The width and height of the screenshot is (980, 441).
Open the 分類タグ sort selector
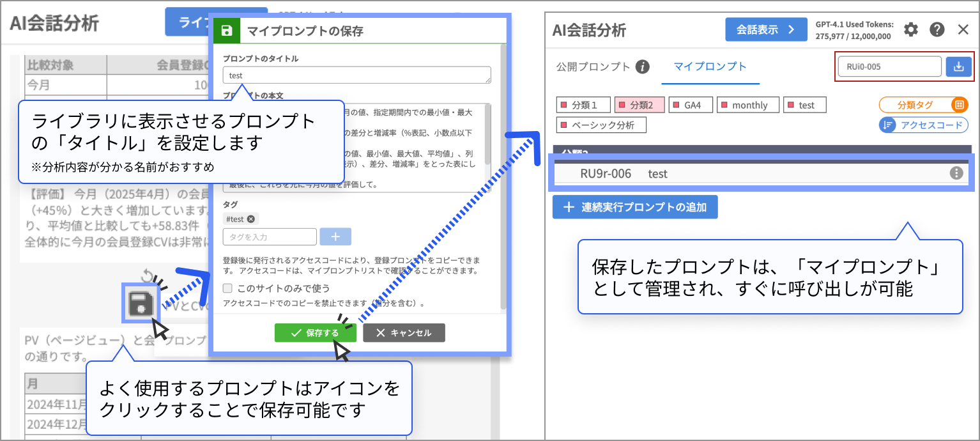click(923, 105)
